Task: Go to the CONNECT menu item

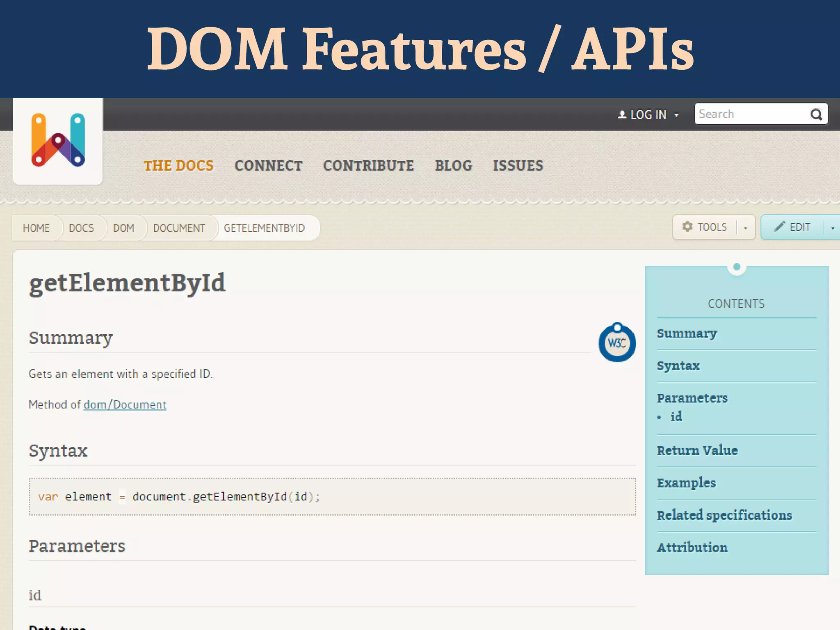Action: tap(268, 166)
